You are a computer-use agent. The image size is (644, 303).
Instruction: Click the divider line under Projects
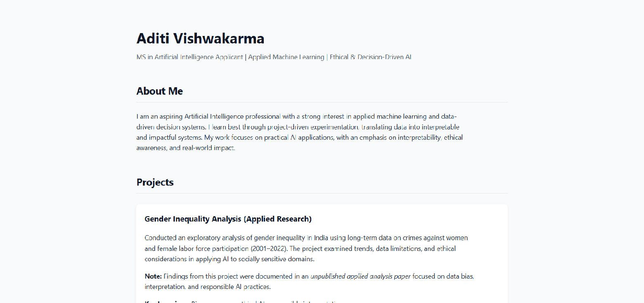(322, 193)
